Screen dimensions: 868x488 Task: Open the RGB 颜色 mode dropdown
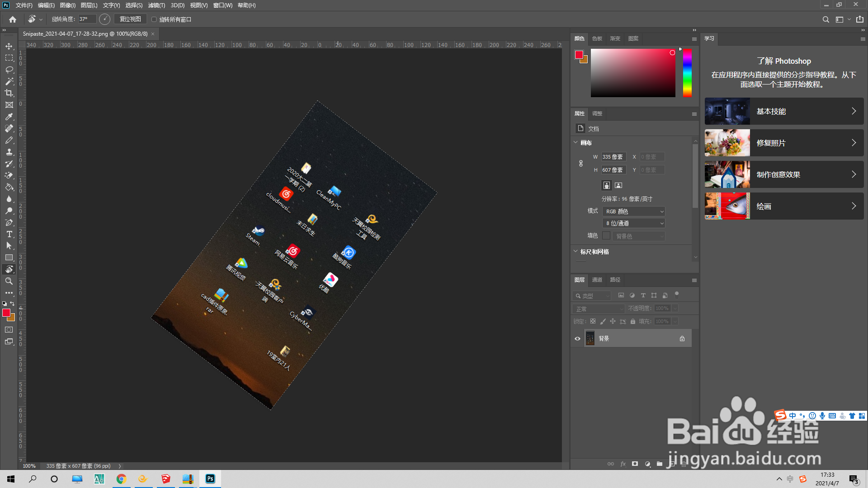click(634, 211)
